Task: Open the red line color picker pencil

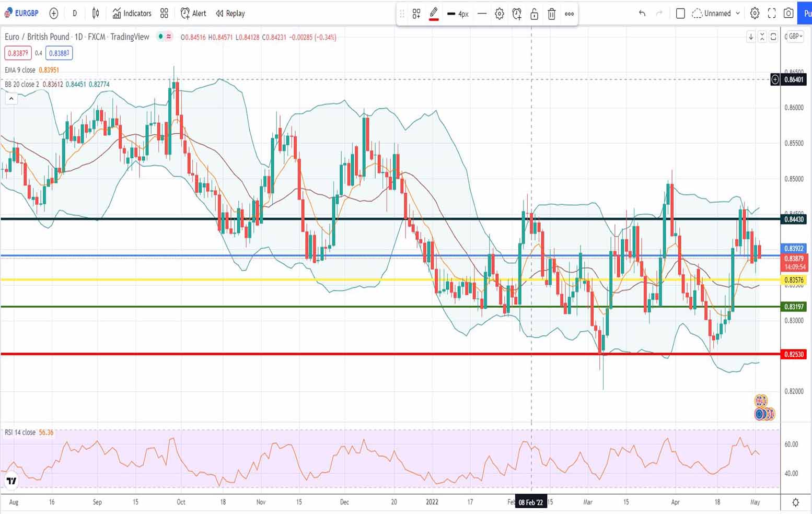Action: [x=434, y=14]
